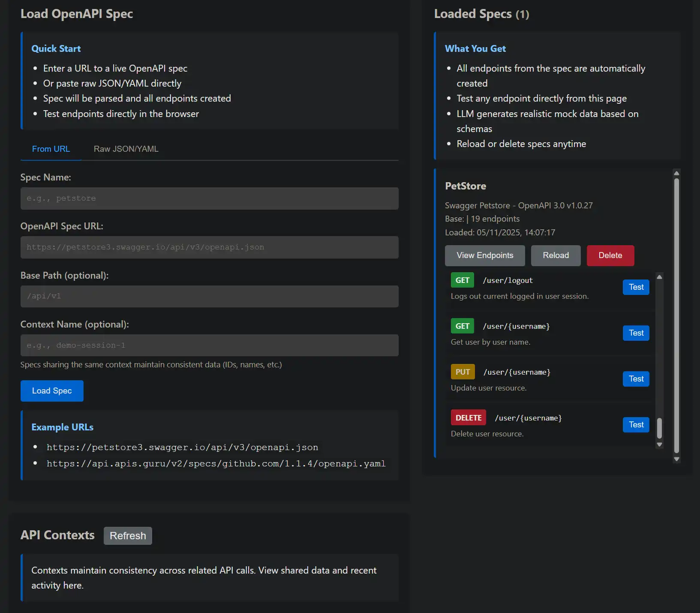Viewport: 700px width, 613px height.
Task: Test the GET /user/{username} endpoint
Action: coord(636,333)
